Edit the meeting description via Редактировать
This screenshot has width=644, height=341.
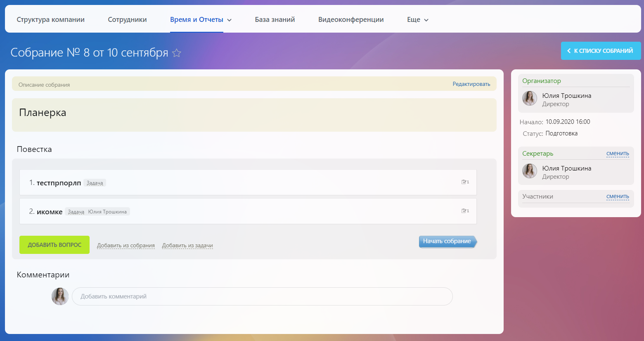[471, 84]
